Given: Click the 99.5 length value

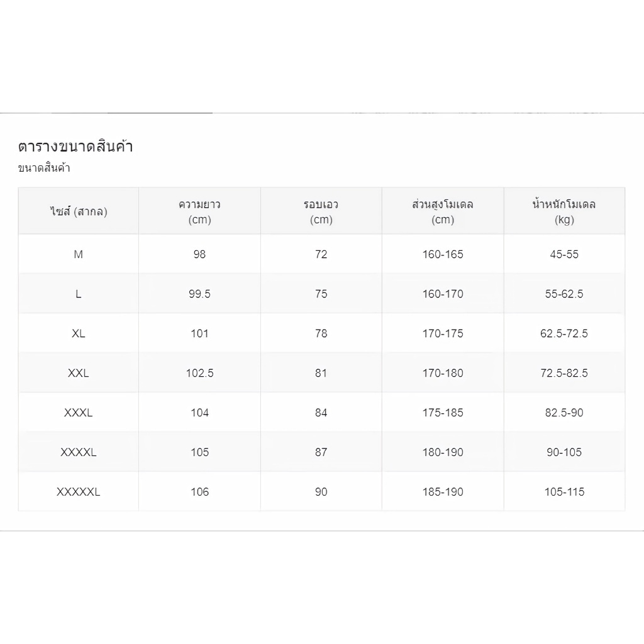Looking at the screenshot, I should click(x=199, y=294).
